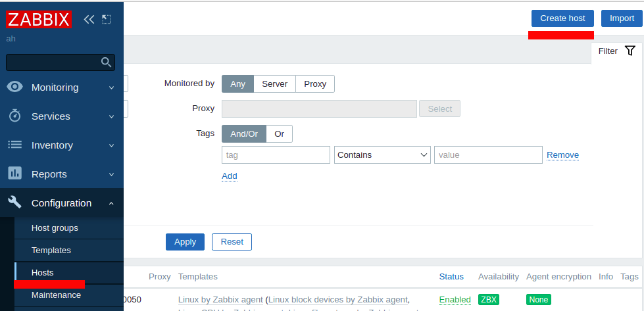Collapse the Configuration menu chevron

coord(111,203)
